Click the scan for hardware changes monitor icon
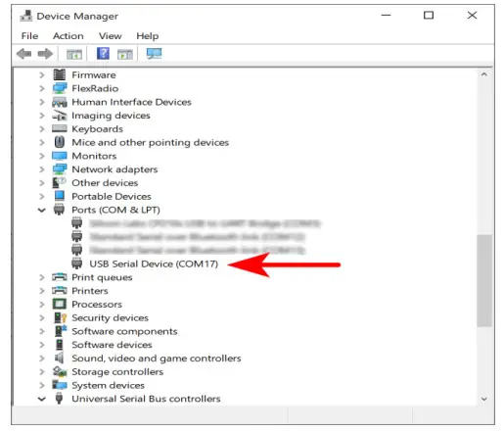 click(x=154, y=54)
